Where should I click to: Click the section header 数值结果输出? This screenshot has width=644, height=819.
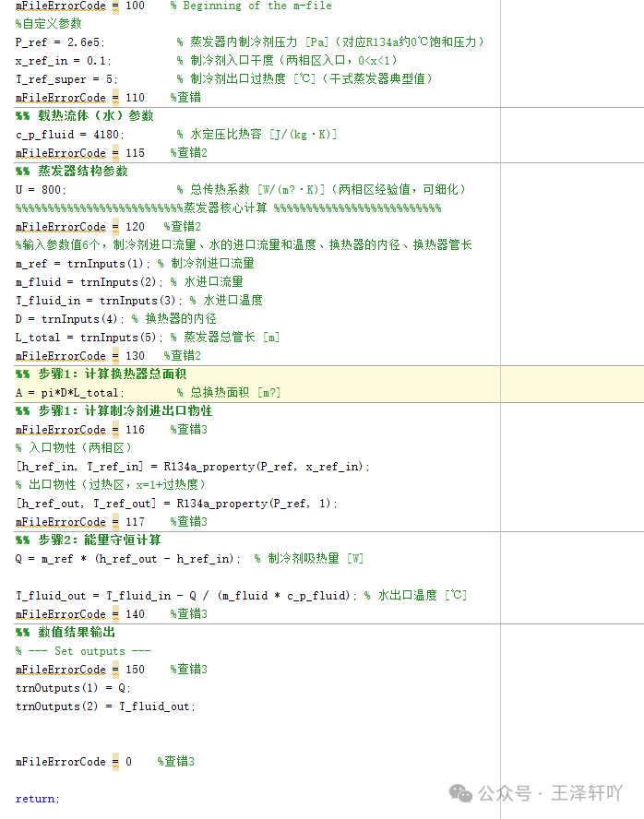pos(66,633)
